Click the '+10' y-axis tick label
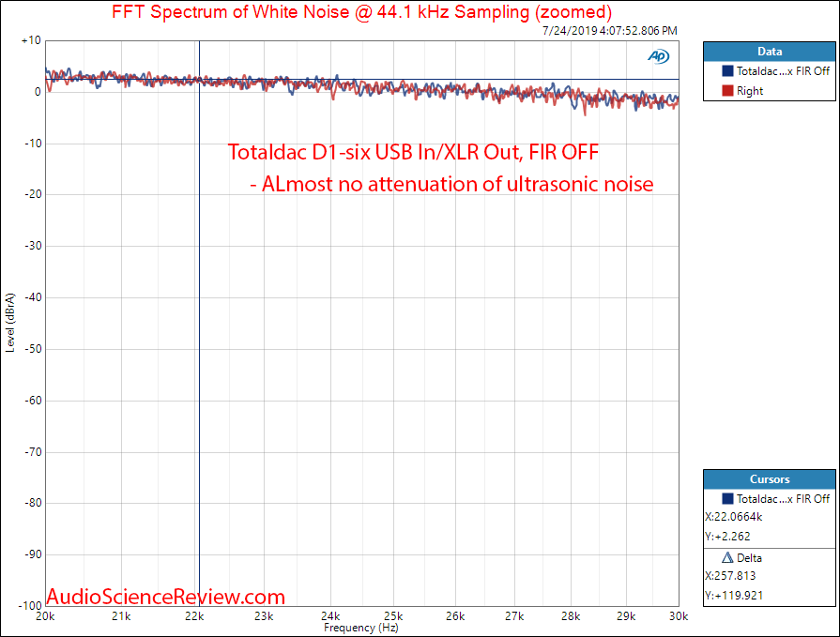Viewport: 840px width, 637px height. (x=31, y=40)
